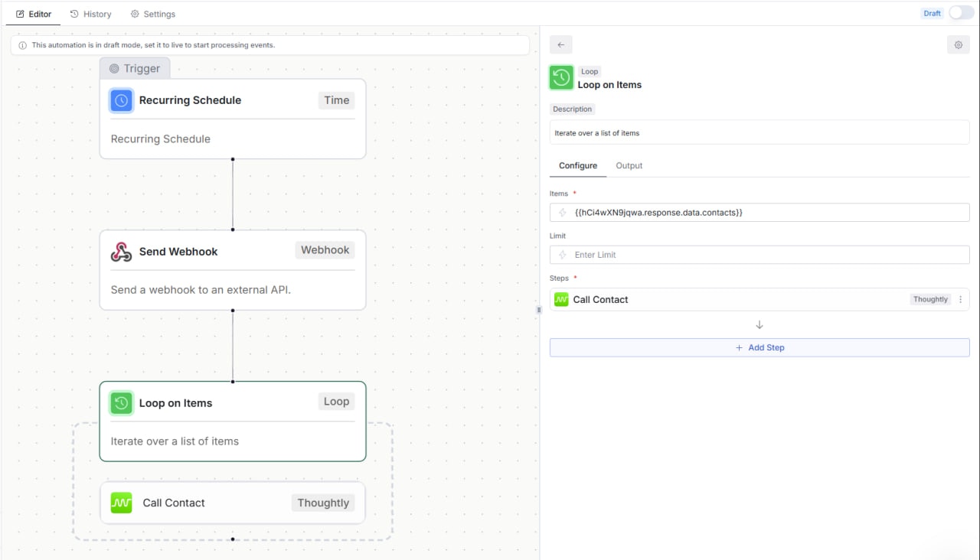
Task: Switch to the Output tab
Action: (x=629, y=165)
